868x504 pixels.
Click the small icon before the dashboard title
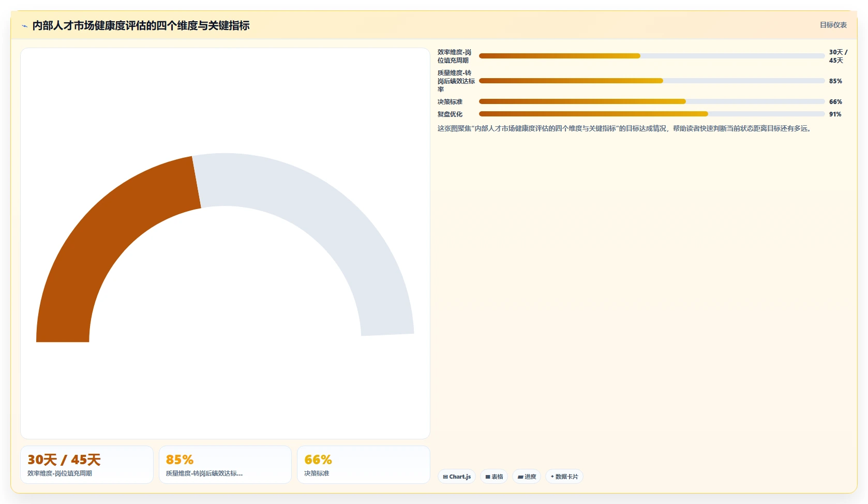[24, 26]
